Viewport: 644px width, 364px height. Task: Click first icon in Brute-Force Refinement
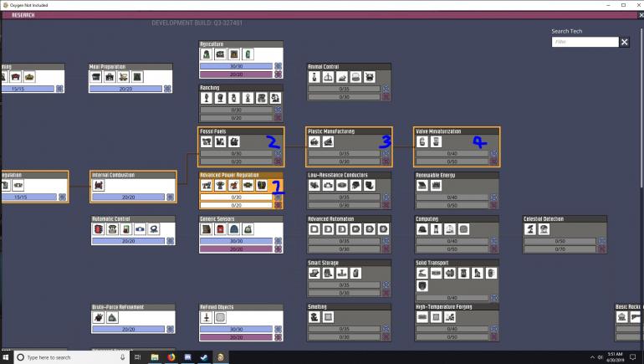tap(99, 317)
